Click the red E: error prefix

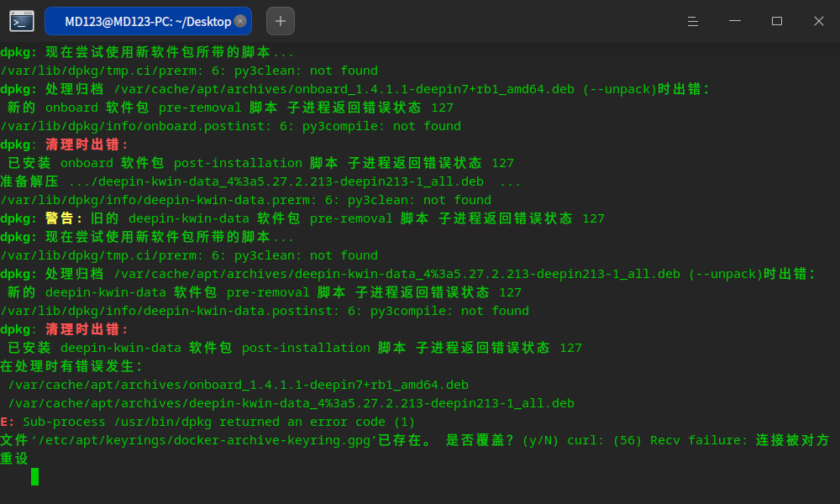(x=8, y=422)
